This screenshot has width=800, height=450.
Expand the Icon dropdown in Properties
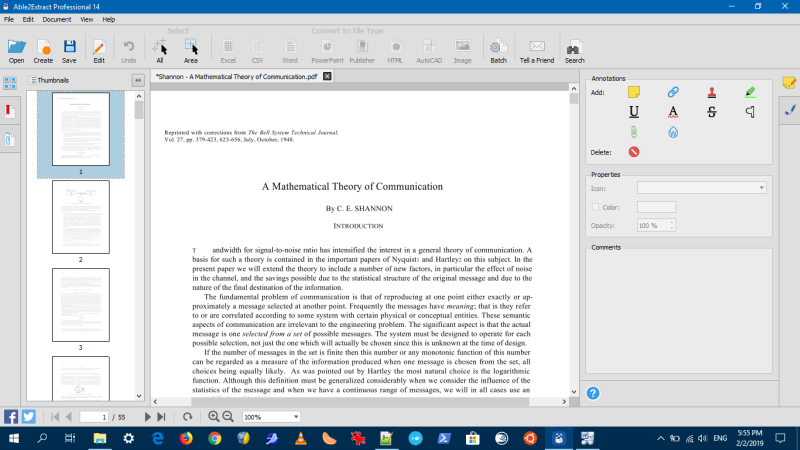pos(761,187)
